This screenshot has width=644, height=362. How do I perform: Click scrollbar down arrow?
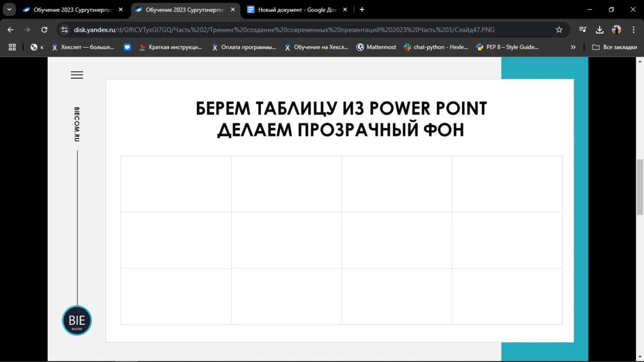pyautogui.click(x=640, y=357)
